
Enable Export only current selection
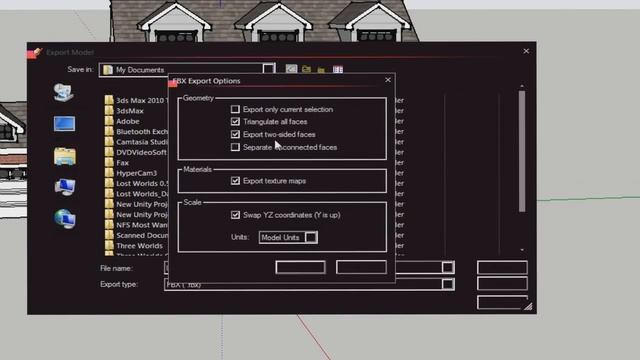[235, 109]
